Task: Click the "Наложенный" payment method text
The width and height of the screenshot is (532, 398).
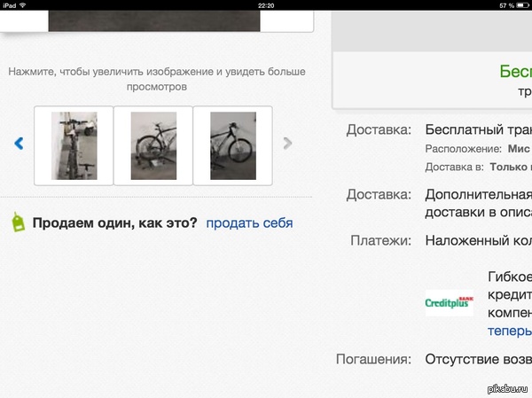Action: [477, 239]
